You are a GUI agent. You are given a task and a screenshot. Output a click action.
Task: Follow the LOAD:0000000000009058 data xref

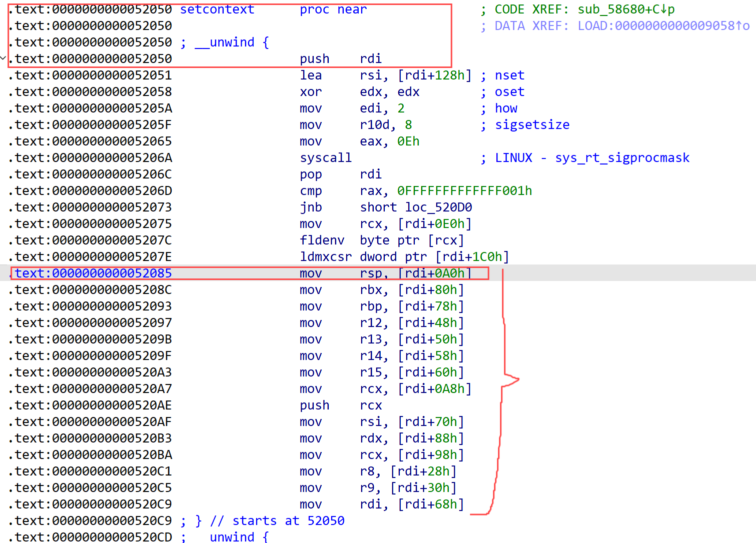tap(663, 26)
